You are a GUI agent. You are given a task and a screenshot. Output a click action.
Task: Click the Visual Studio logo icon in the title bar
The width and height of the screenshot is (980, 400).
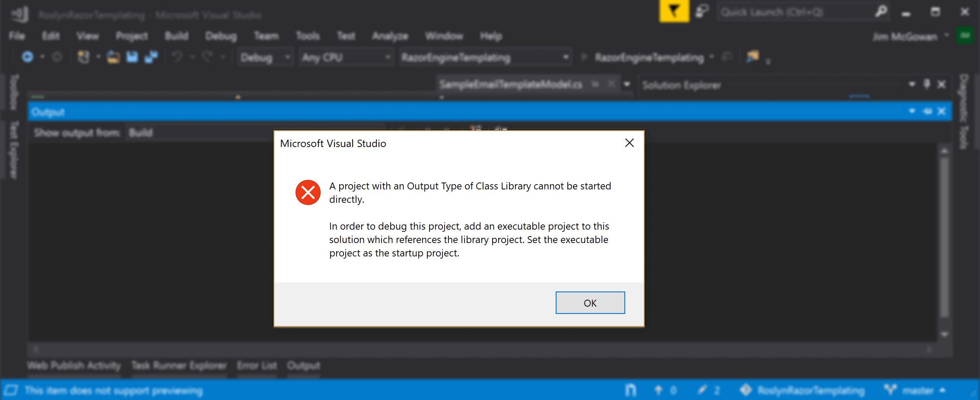point(20,14)
